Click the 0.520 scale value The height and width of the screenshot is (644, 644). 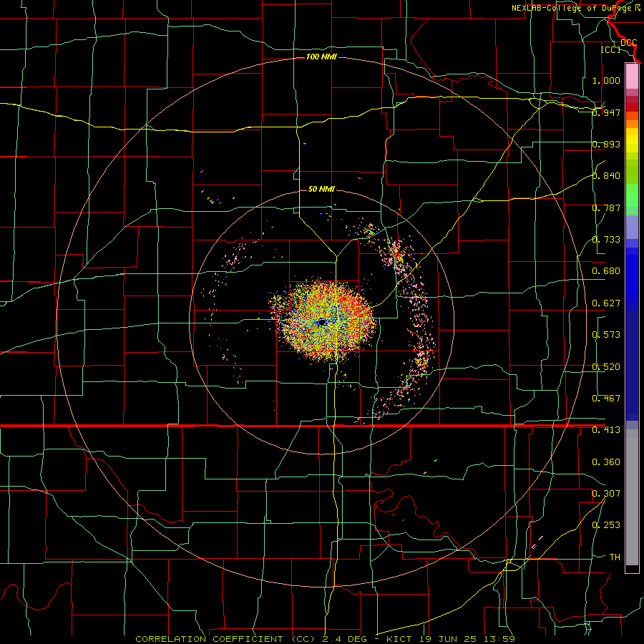point(606,367)
